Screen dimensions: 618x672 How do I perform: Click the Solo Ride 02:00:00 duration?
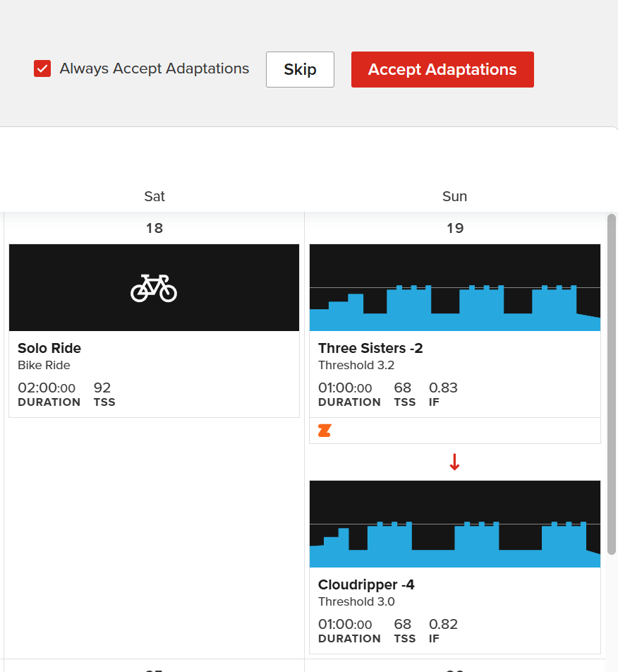(47, 388)
